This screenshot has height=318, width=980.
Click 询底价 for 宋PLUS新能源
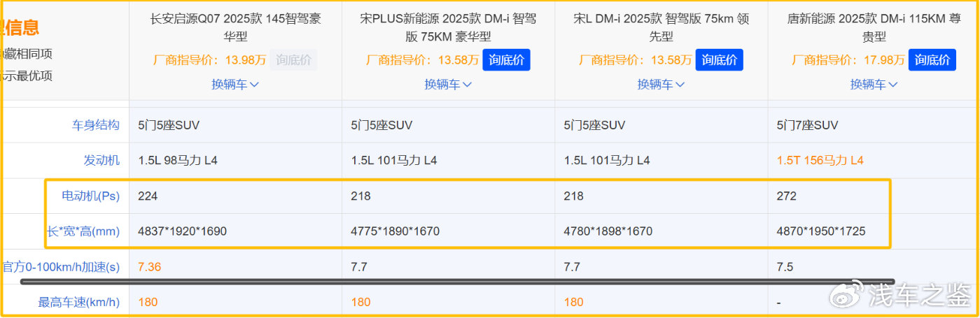(507, 60)
